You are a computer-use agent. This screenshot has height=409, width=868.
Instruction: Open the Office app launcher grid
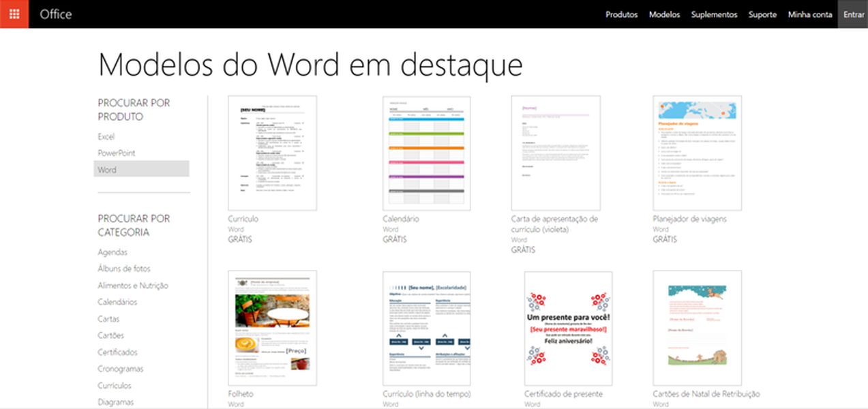click(13, 14)
